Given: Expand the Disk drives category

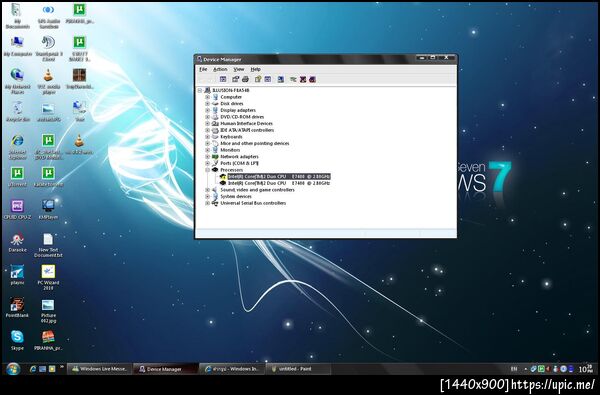Looking at the screenshot, I should [x=207, y=104].
